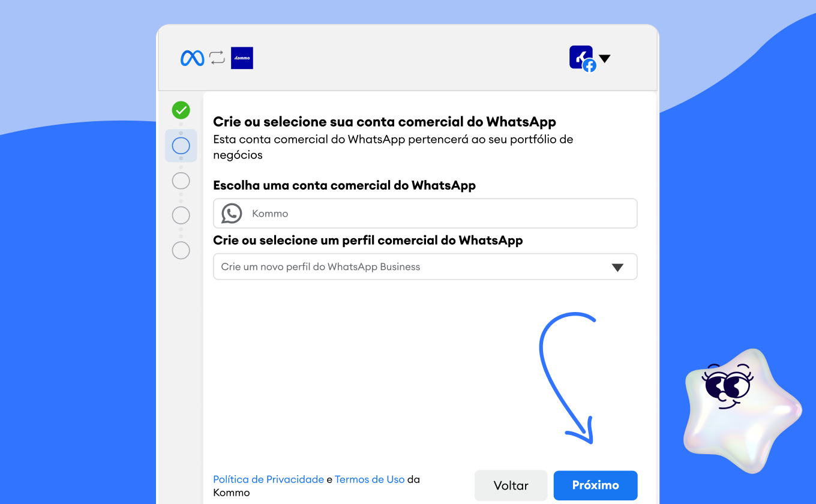Click heading 'Crie ou selecione sua conta comercial'

coord(385,122)
